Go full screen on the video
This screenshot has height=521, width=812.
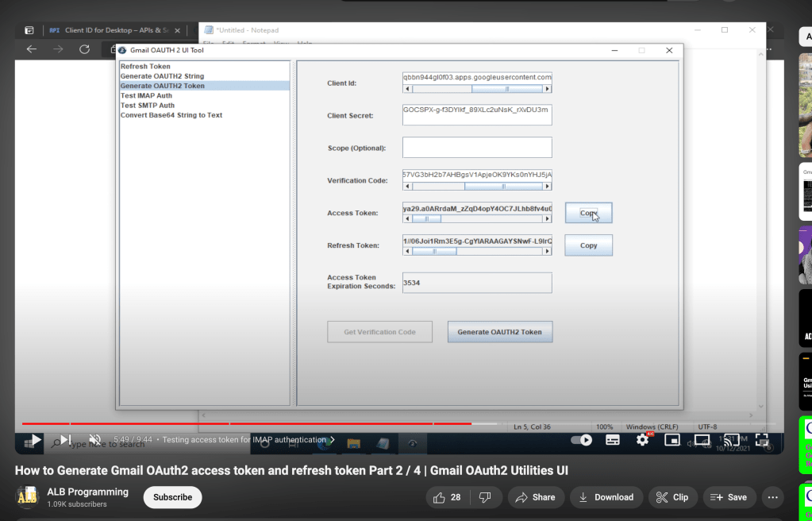tap(762, 440)
